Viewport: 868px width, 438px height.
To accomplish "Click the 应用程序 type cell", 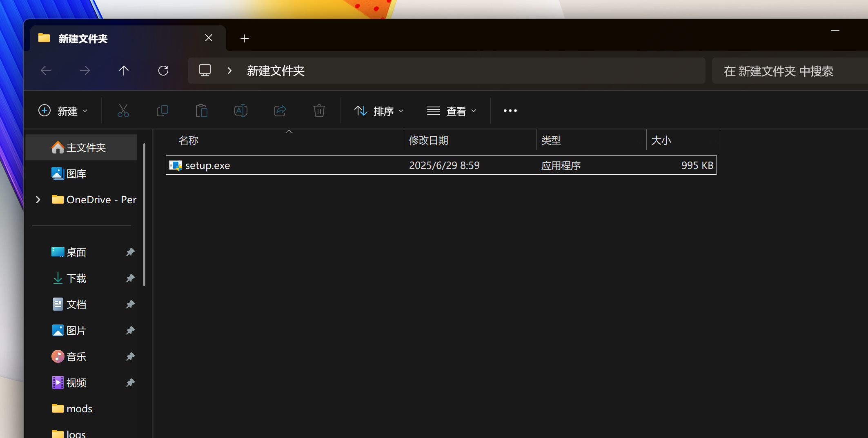I will pos(561,165).
